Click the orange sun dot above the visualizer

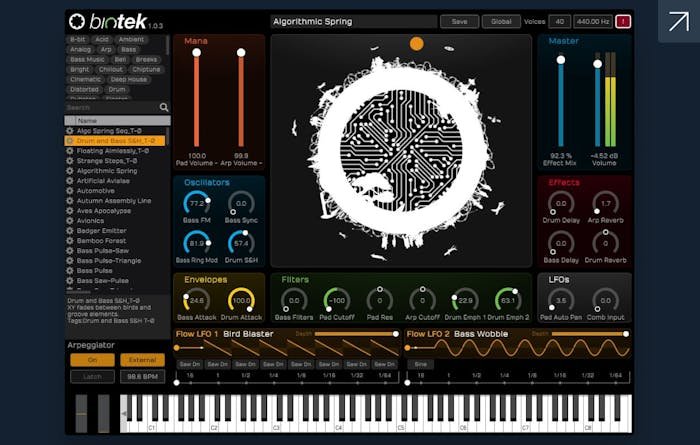pyautogui.click(x=416, y=43)
